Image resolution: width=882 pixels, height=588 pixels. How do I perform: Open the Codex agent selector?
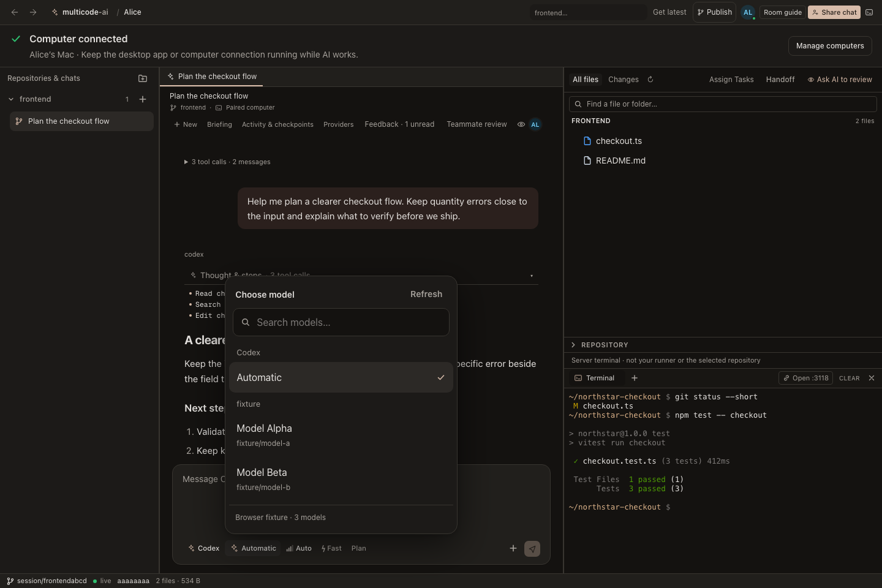click(x=204, y=549)
